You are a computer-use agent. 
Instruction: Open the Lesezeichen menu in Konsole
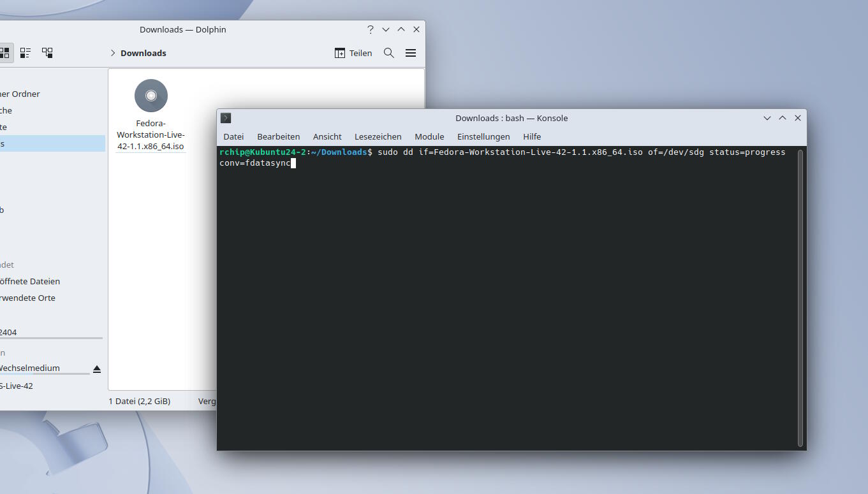tap(378, 136)
